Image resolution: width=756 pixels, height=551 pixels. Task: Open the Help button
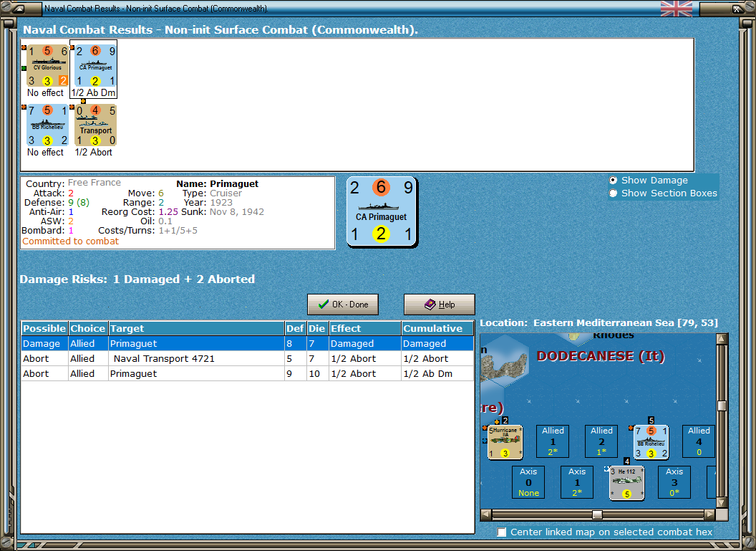pyautogui.click(x=440, y=305)
